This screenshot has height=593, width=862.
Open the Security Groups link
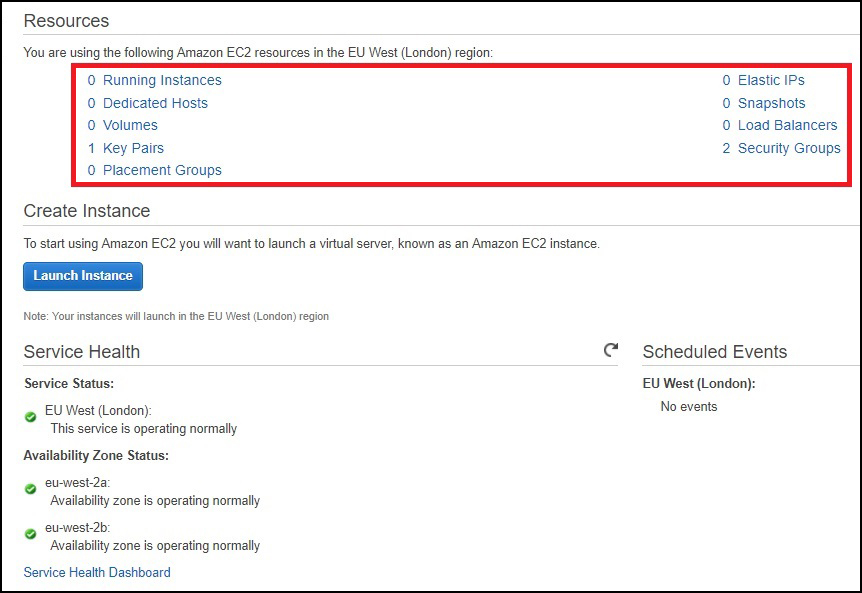coord(789,148)
